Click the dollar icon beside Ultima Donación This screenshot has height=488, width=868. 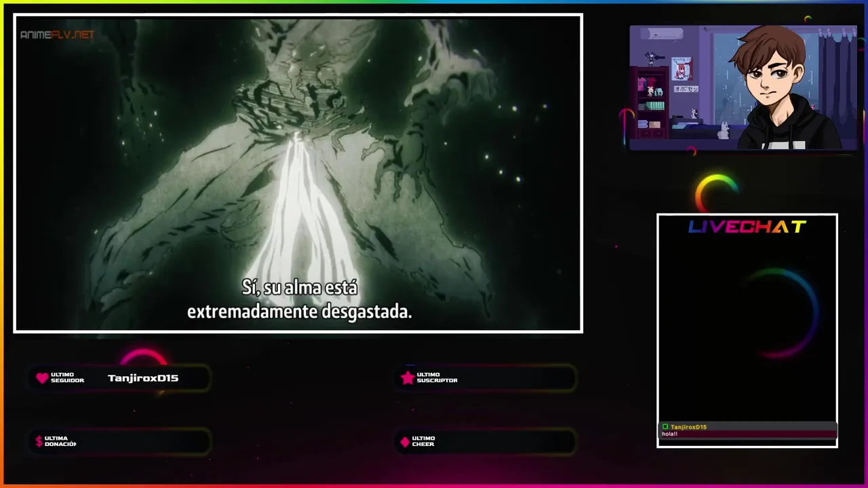[x=39, y=442]
